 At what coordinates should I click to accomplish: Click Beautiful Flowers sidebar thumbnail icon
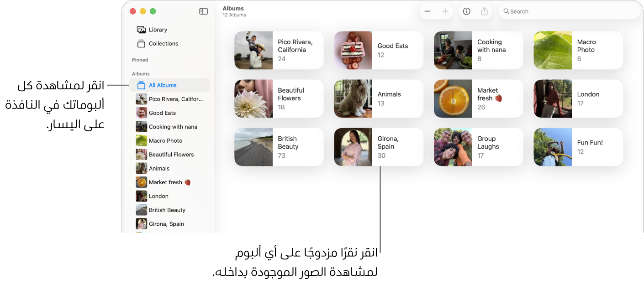141,155
